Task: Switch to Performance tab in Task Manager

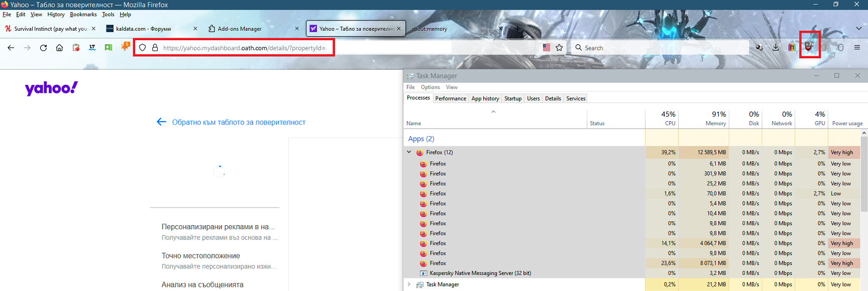Action: [x=451, y=99]
